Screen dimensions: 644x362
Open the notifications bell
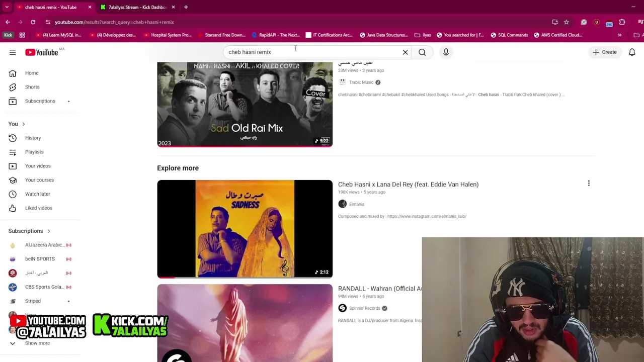(632, 52)
